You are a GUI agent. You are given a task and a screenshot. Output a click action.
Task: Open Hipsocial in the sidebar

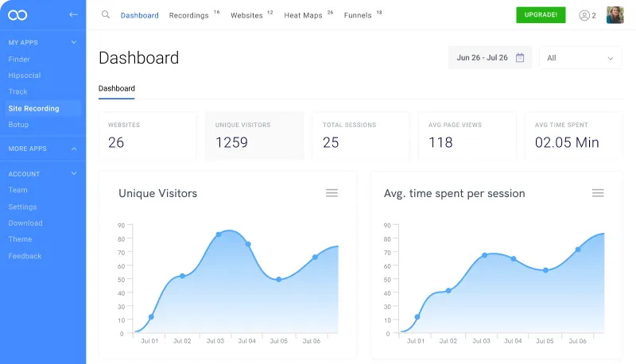pos(25,76)
